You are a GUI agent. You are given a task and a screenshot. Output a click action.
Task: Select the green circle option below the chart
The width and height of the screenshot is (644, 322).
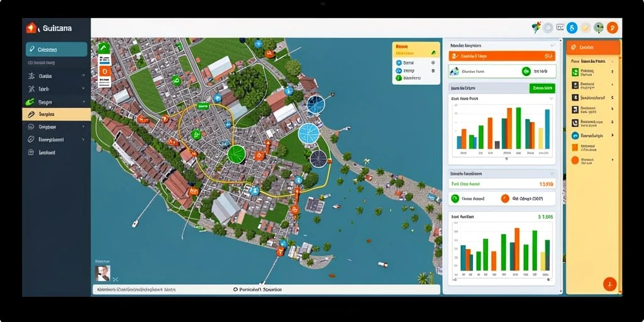pos(455,199)
